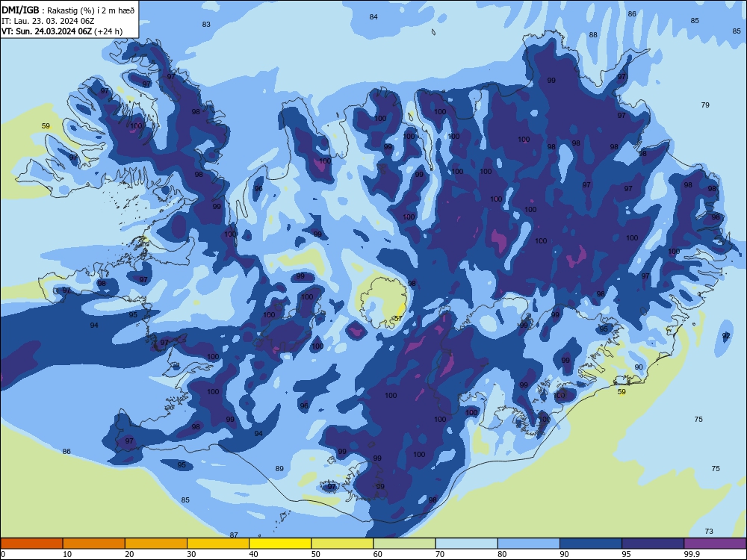Click the '70' legend tick label
The height and width of the screenshot is (560, 747).
tap(440, 554)
